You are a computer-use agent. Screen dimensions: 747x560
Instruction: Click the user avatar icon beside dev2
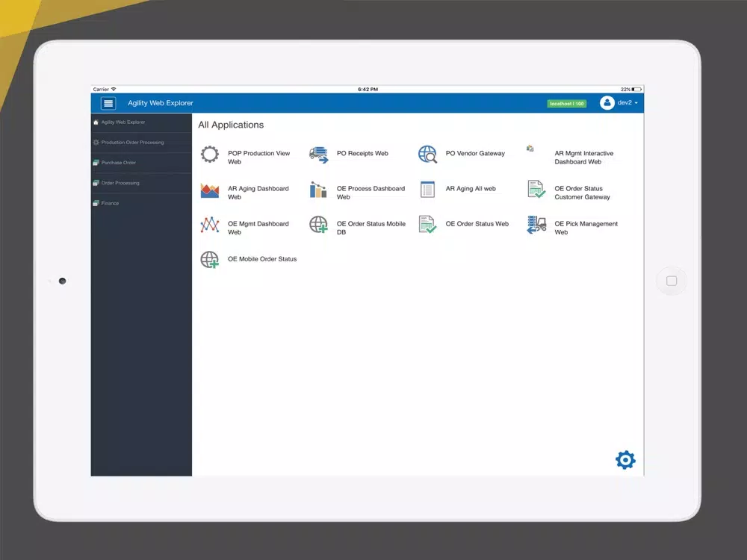[607, 103]
